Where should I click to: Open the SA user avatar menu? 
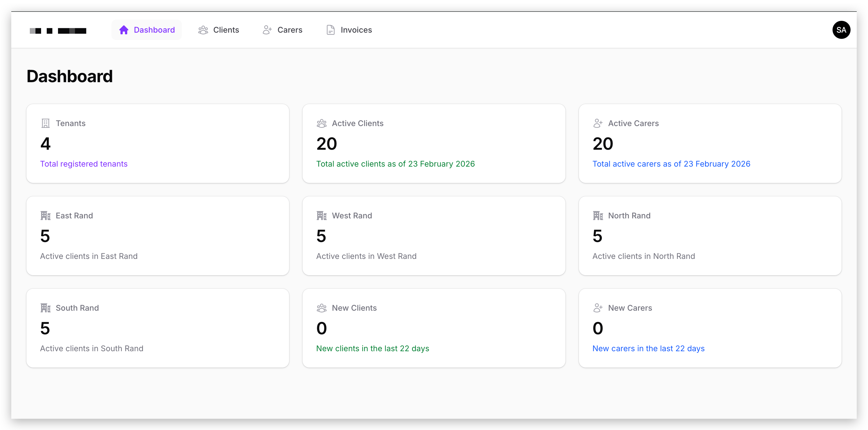(x=841, y=30)
